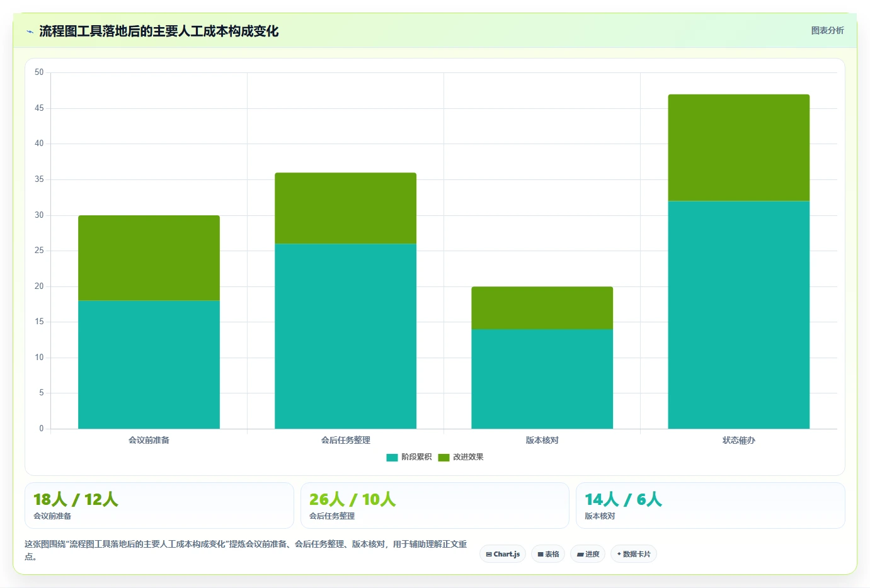
Task: Click the icon inside the Chart.js chip
Action: click(489, 555)
